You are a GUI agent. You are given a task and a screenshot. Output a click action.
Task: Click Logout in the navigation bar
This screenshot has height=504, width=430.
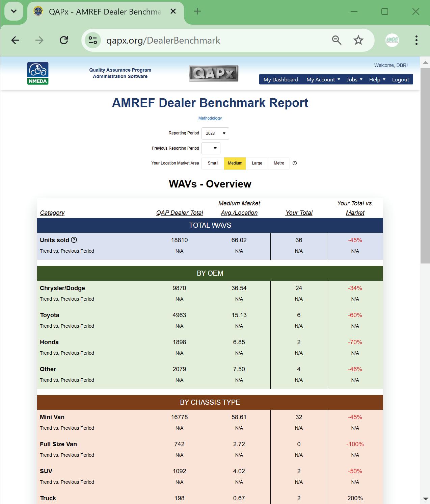[400, 79]
